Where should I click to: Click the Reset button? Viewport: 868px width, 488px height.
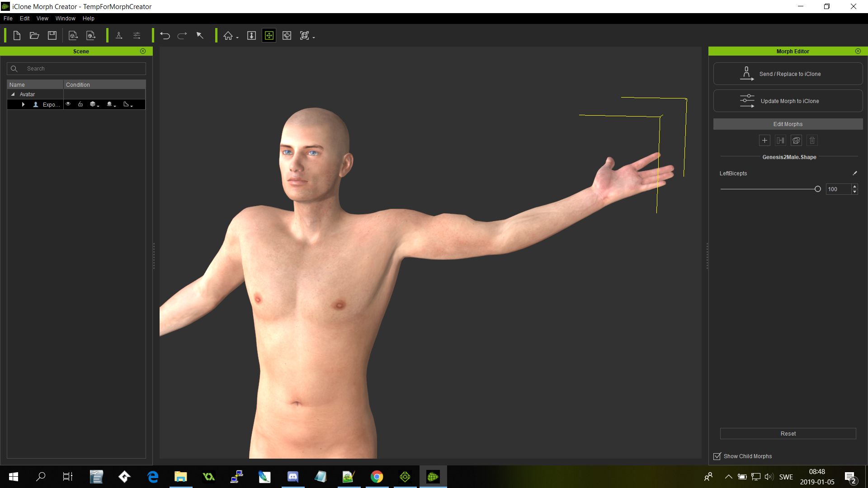click(x=788, y=434)
